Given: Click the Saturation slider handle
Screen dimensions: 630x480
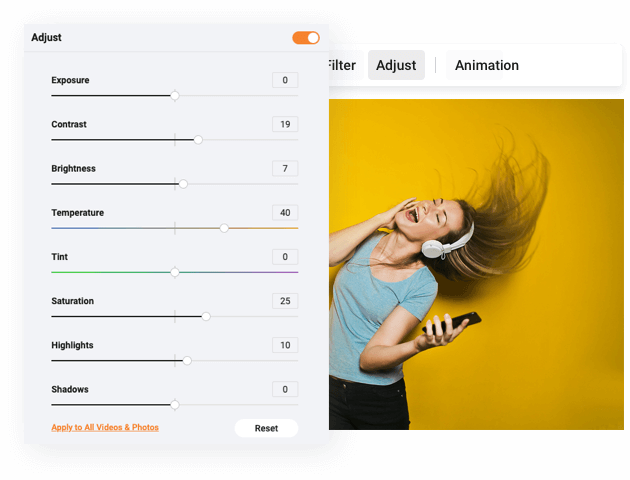Looking at the screenshot, I should (206, 317).
